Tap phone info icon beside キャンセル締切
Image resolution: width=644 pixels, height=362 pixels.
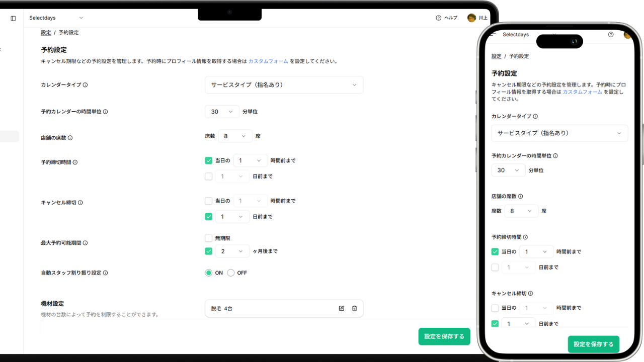(x=530, y=293)
